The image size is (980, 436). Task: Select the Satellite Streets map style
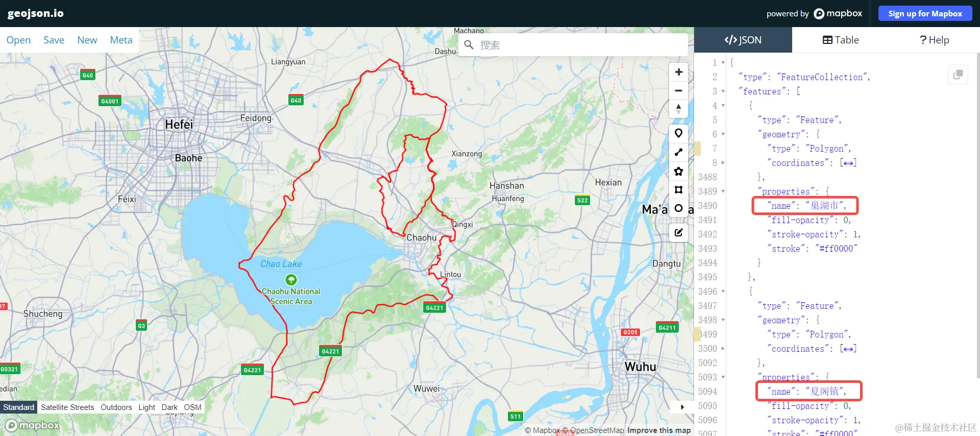tap(67, 407)
